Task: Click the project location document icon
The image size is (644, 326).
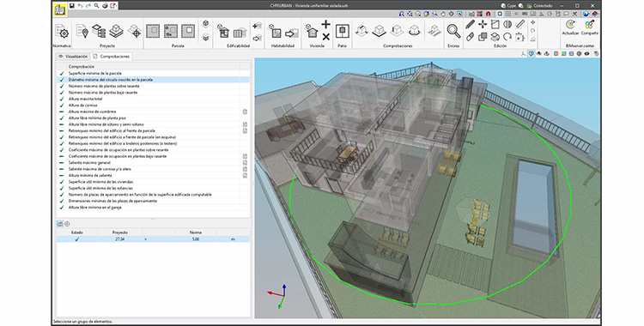Action: 82,31
